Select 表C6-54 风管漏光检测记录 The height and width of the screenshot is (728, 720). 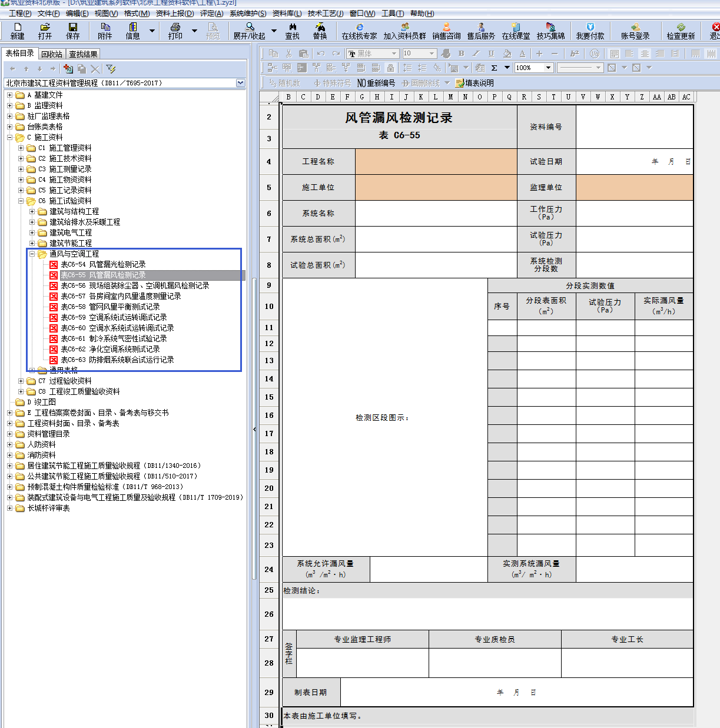[x=103, y=265]
